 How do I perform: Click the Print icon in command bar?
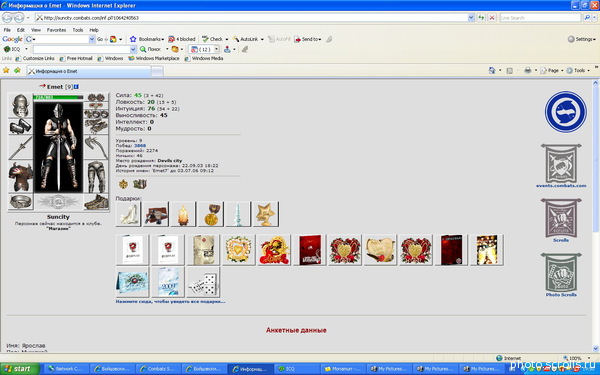pyautogui.click(x=528, y=70)
